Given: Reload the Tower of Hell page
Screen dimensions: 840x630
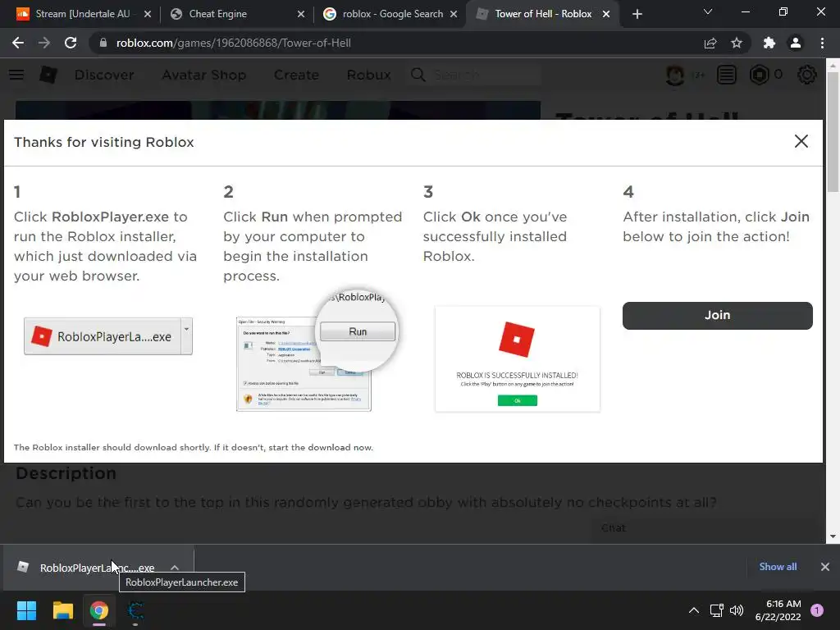Looking at the screenshot, I should pos(71,43).
